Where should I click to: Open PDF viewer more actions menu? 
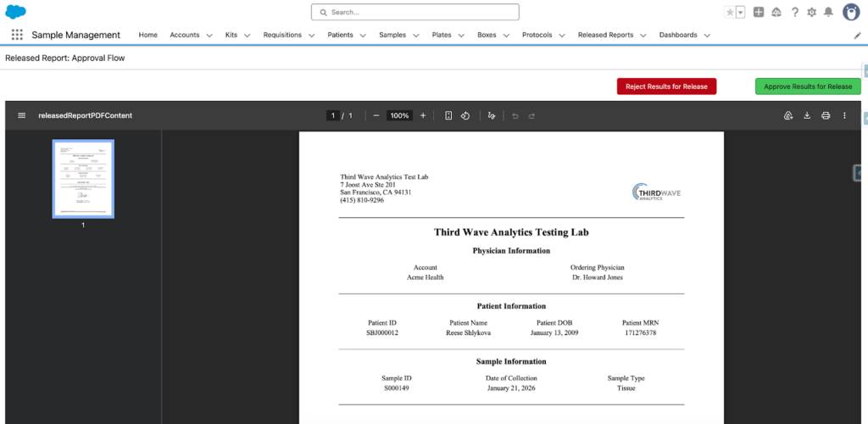(844, 115)
